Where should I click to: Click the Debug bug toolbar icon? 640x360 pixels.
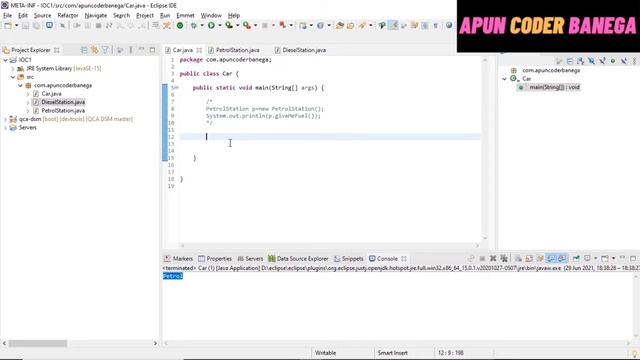point(193,25)
